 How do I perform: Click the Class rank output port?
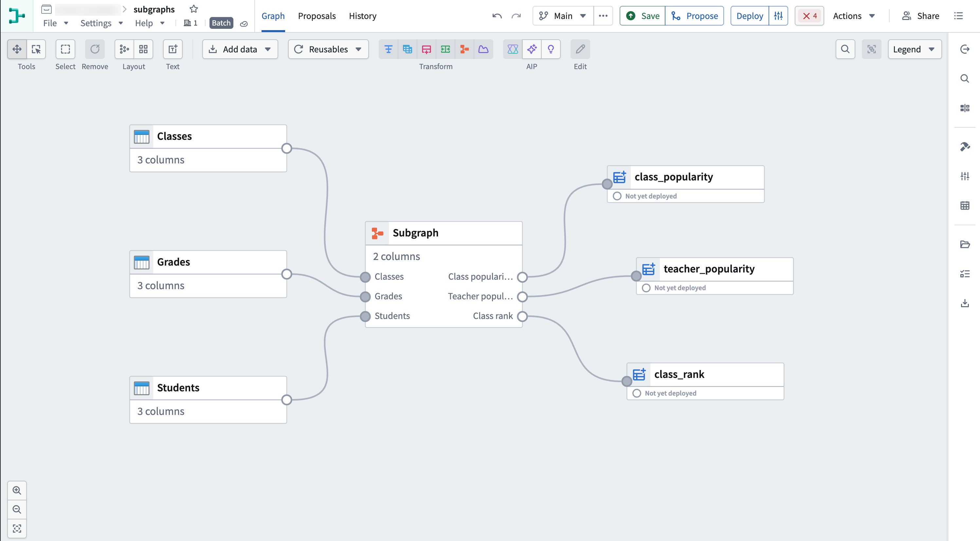point(522,316)
